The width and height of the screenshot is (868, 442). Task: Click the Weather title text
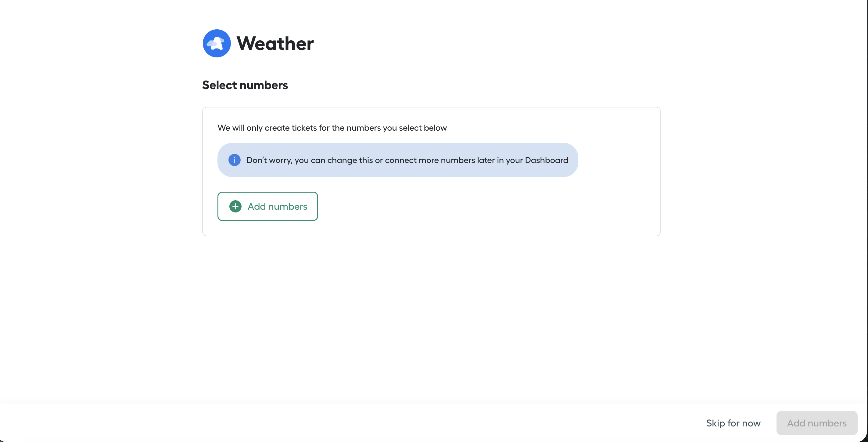point(275,43)
